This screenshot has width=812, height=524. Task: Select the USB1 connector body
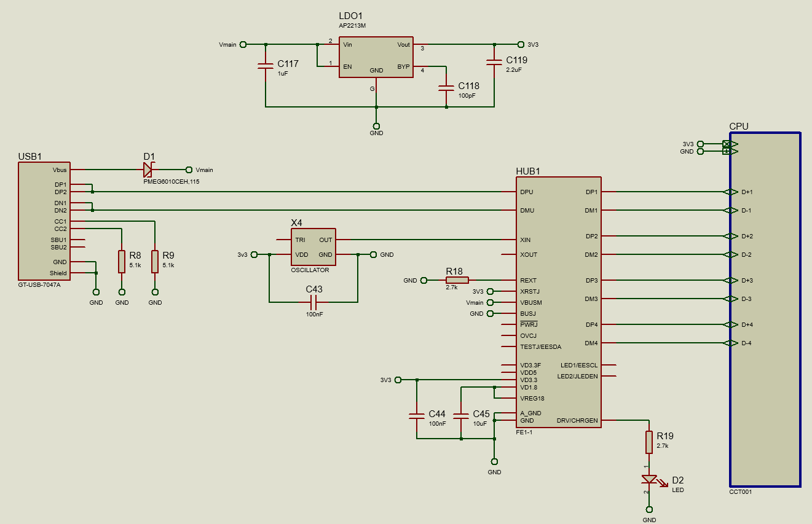pyautogui.click(x=44, y=221)
